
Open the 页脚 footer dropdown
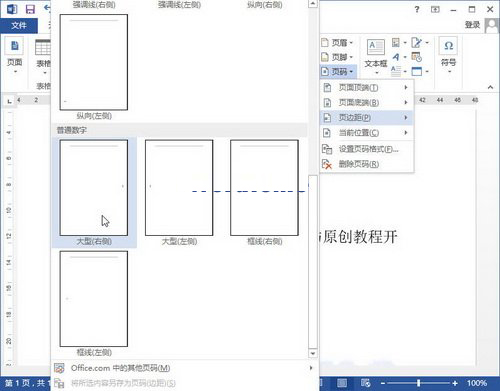coord(337,57)
